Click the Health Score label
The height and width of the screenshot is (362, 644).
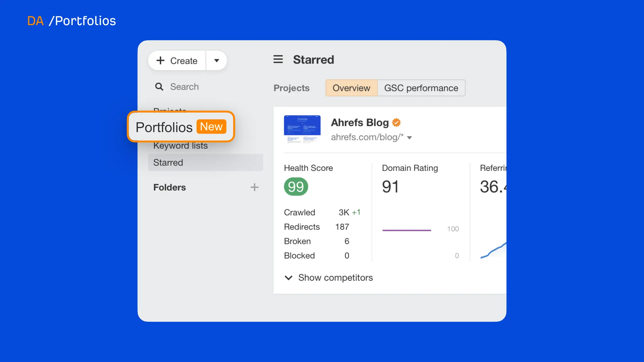pos(308,168)
